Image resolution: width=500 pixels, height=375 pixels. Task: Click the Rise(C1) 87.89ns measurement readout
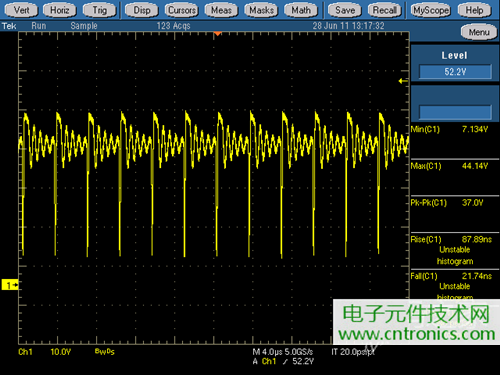click(x=452, y=239)
